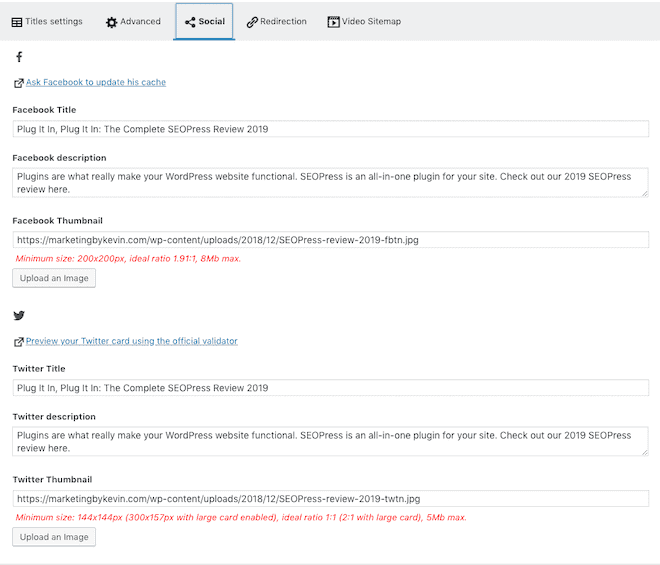
Task: Click the video icon beside Video Sitemap
Action: [333, 22]
